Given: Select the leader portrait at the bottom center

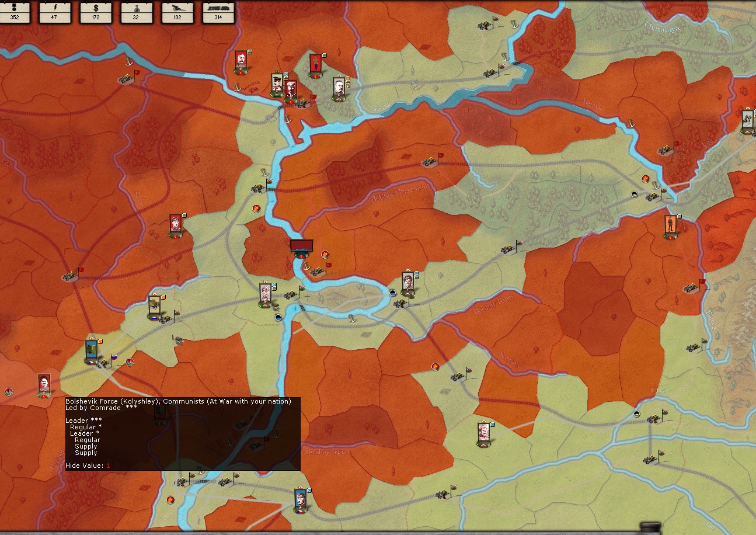Looking at the screenshot, I should (x=300, y=499).
